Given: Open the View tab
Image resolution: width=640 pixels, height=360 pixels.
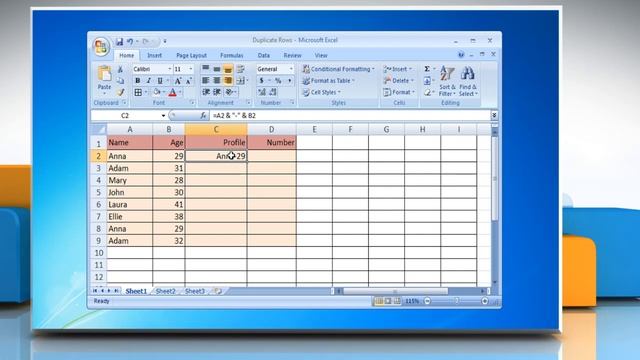Looking at the screenshot, I should [321, 56].
